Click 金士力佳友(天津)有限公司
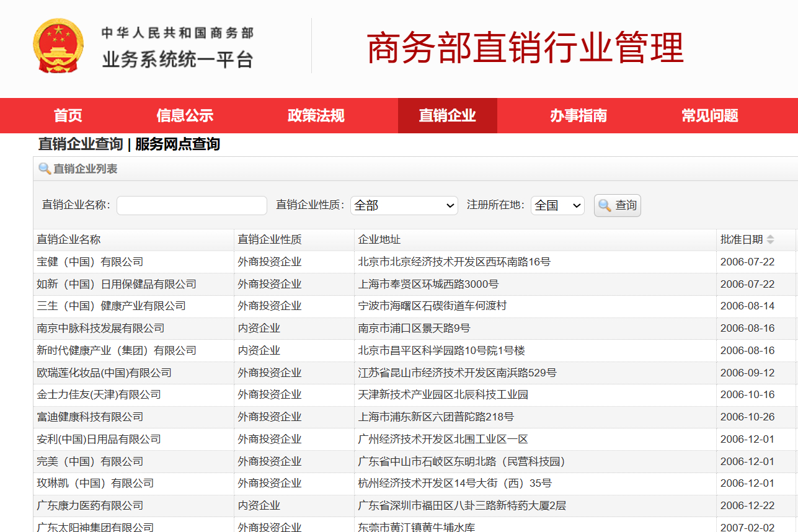The width and height of the screenshot is (798, 532). tap(99, 394)
